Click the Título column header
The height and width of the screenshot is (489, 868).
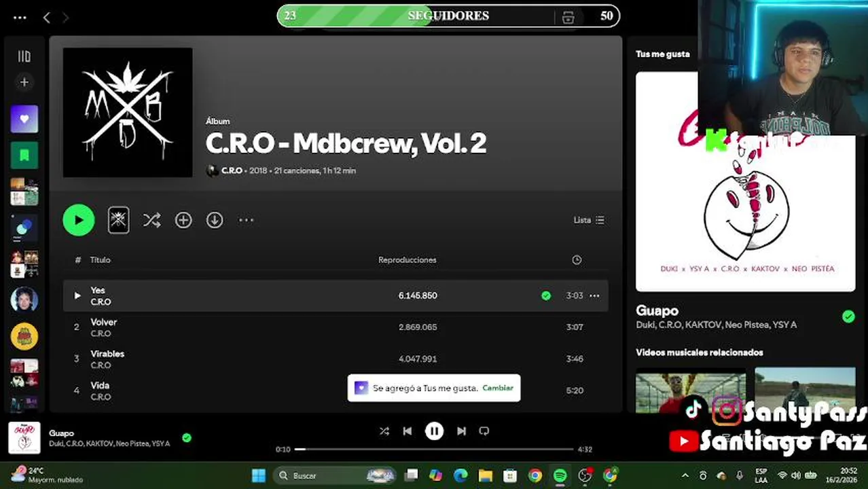[101, 260]
